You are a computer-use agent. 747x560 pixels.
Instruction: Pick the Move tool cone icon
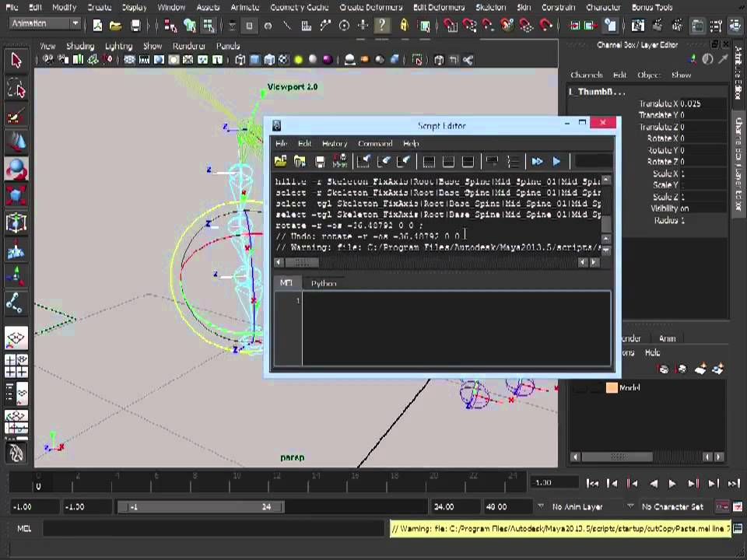click(x=16, y=142)
